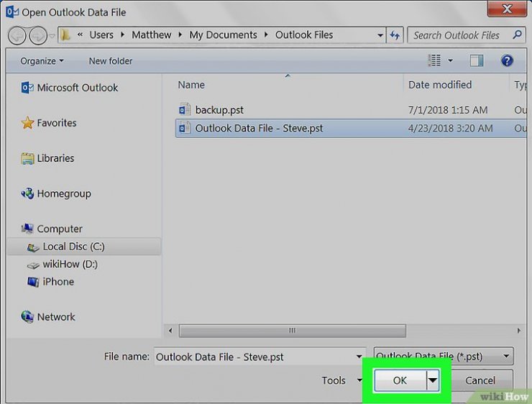Open the File name dropdown arrow

click(359, 357)
